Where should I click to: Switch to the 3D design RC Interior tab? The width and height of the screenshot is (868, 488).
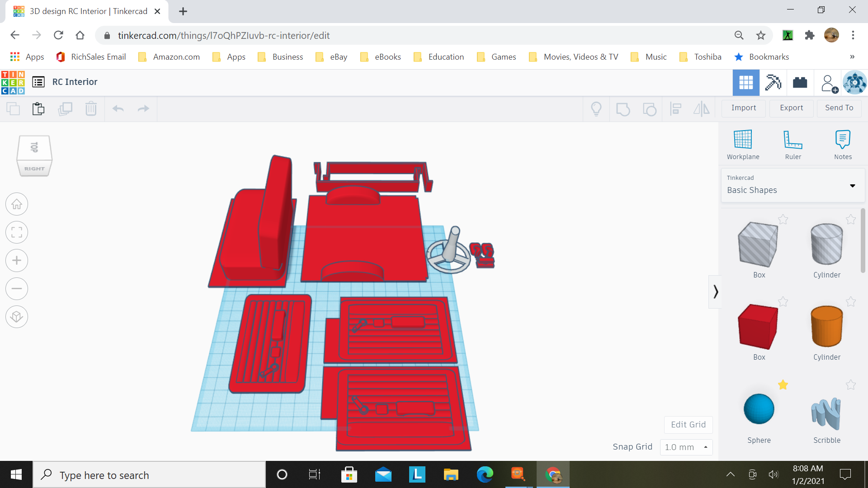[86, 11]
